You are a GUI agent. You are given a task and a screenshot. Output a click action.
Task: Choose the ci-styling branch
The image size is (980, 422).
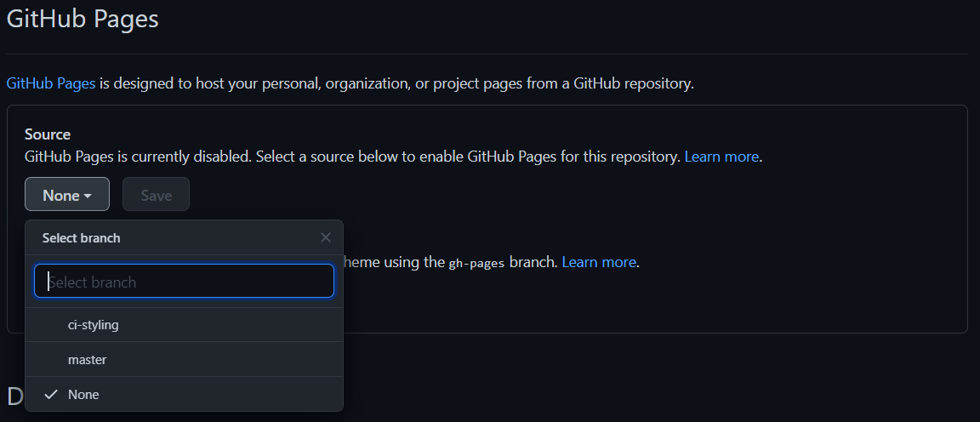[x=184, y=324]
